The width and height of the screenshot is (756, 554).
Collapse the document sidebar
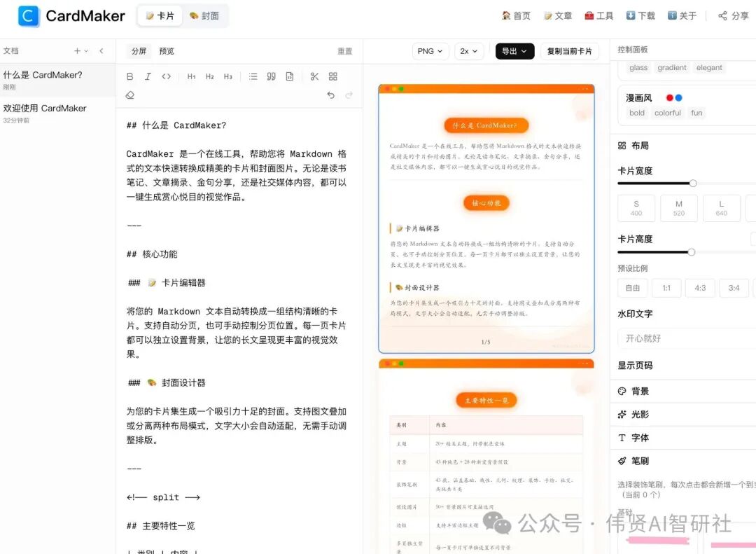pyautogui.click(x=101, y=50)
